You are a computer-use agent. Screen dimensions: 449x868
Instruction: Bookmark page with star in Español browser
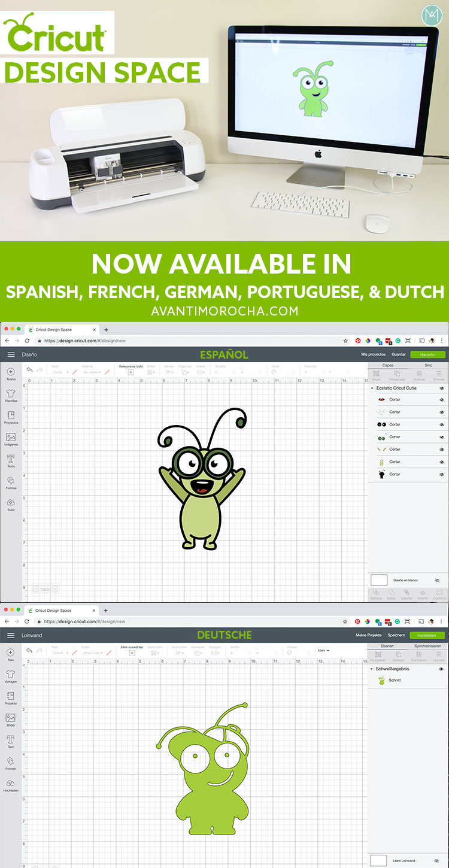click(345, 341)
